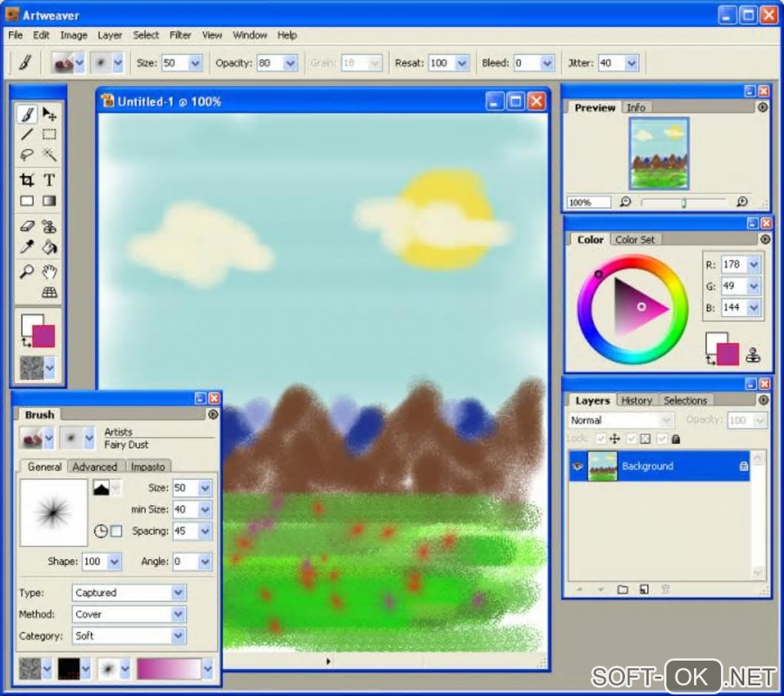Create new layer in Layers panel
The width and height of the screenshot is (784, 696).
pyautogui.click(x=644, y=589)
